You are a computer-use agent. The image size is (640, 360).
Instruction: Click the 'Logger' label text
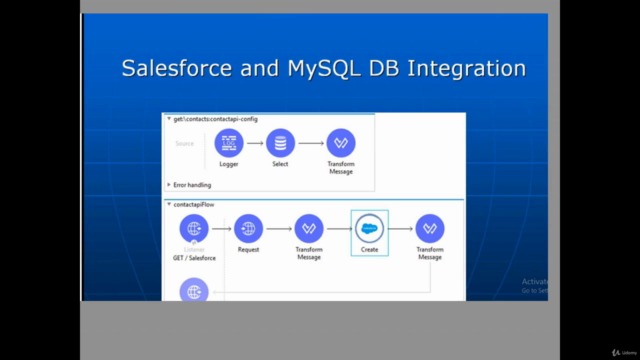coord(229,164)
